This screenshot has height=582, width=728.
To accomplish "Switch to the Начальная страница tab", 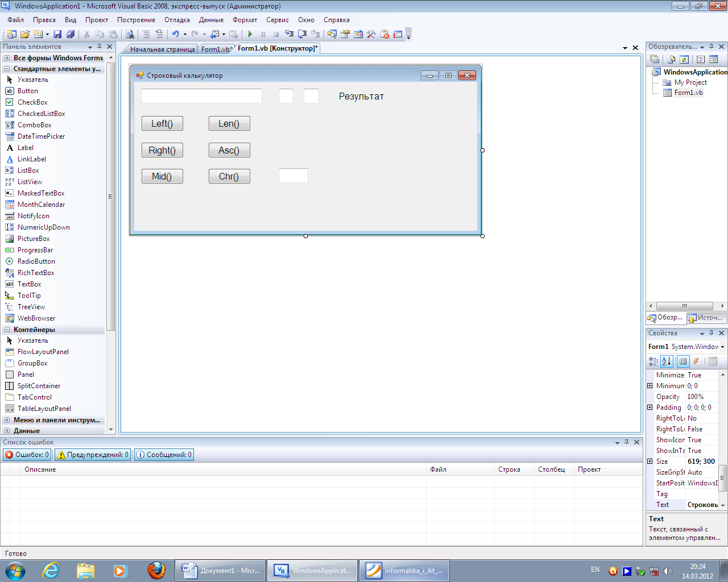I will [162, 49].
